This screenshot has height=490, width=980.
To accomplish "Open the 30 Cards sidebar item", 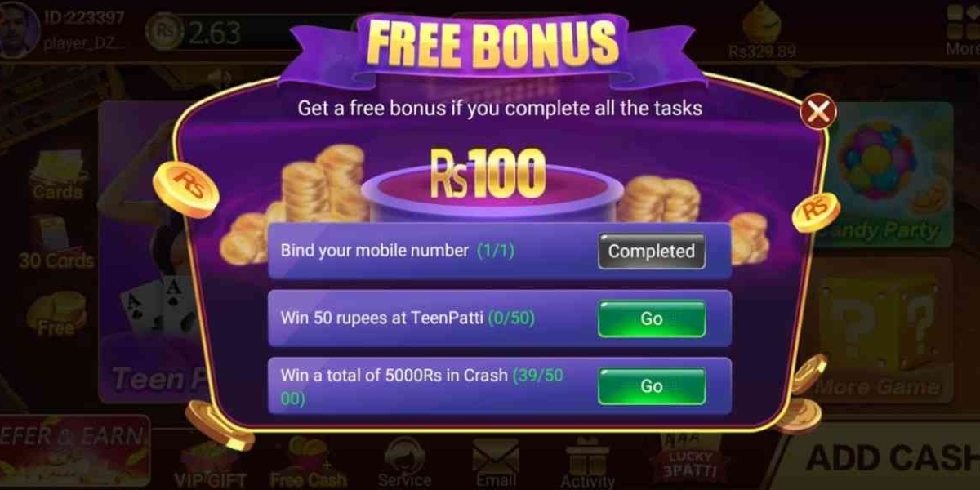I will [57, 243].
